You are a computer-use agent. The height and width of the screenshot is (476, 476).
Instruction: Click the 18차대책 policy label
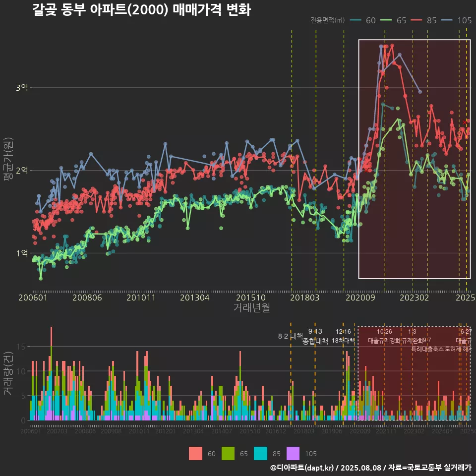(343, 340)
